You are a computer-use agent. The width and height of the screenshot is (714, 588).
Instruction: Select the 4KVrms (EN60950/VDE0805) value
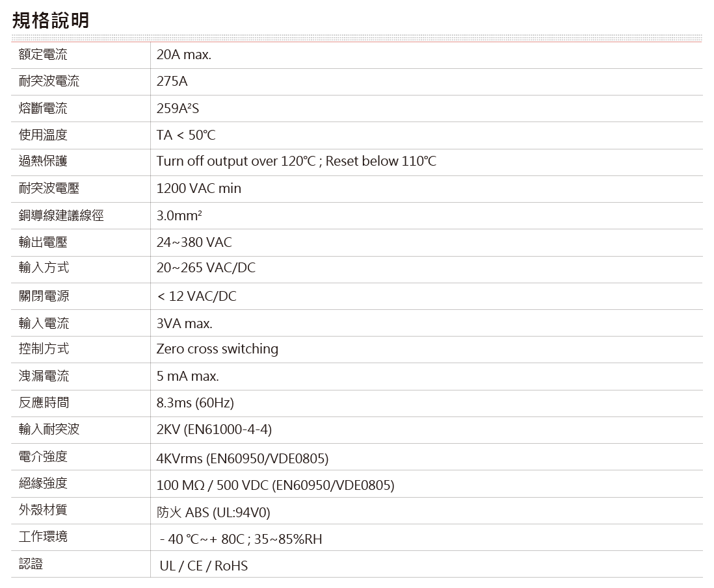click(242, 459)
